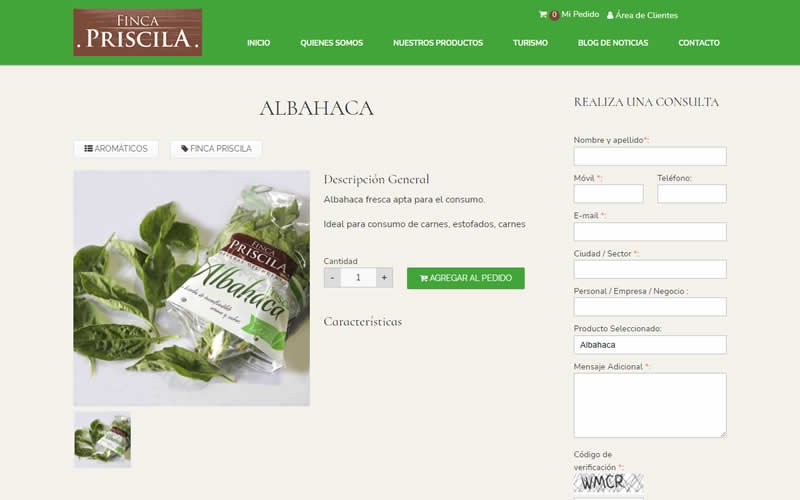
Task: Focus the Nombre y apellido field
Action: coord(650,156)
